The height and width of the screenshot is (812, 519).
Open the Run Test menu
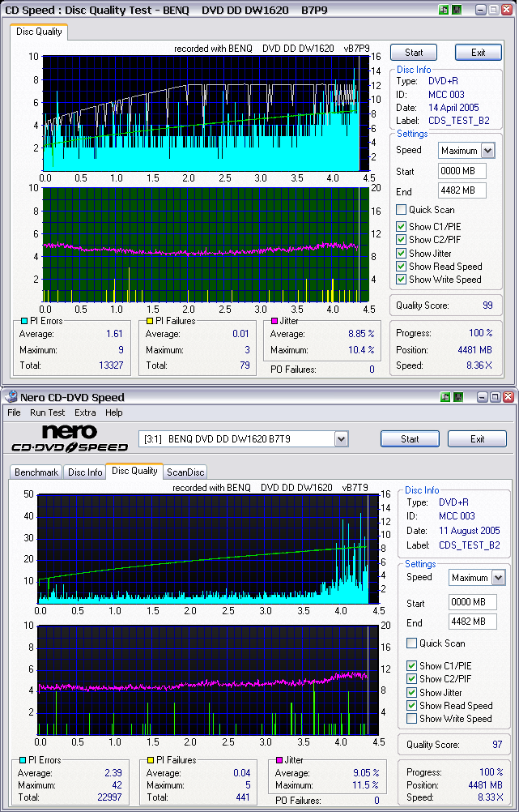tap(48, 412)
